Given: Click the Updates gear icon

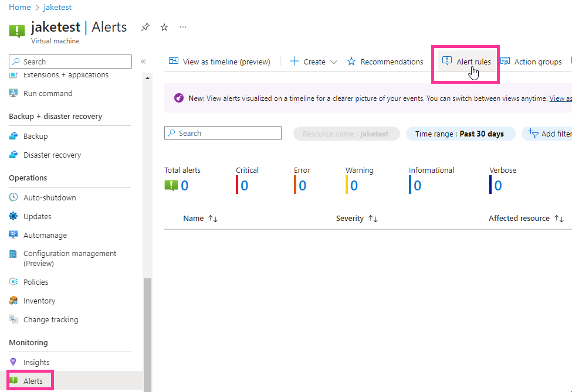Looking at the screenshot, I should (13, 216).
